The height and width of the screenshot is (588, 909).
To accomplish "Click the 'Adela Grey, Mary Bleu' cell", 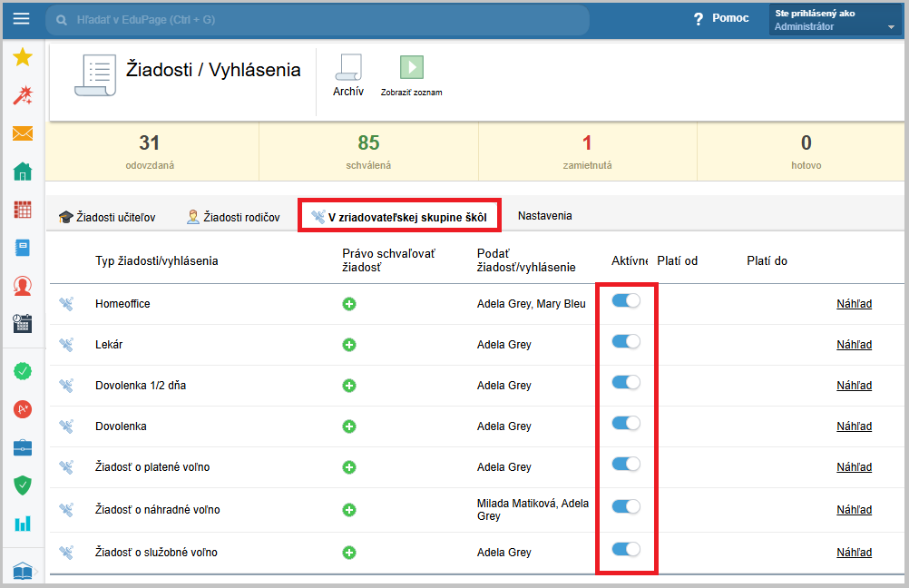I will tap(532, 304).
